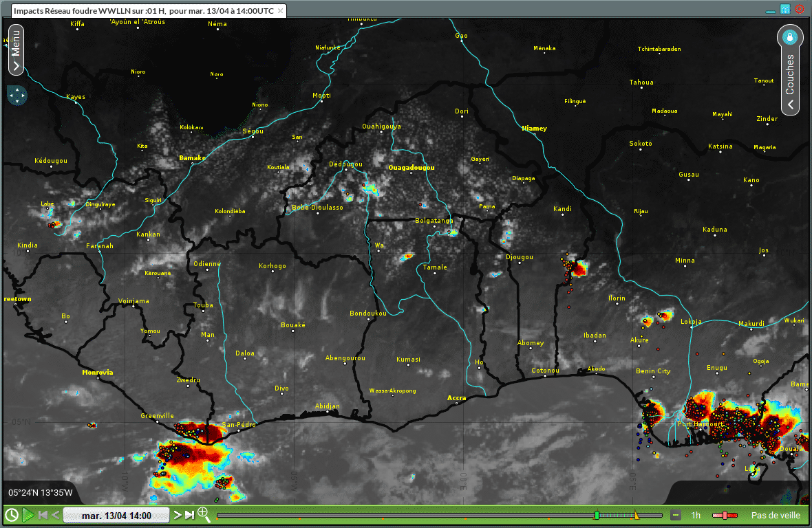
Task: Click the Cotonou city label
Action: pyautogui.click(x=545, y=371)
